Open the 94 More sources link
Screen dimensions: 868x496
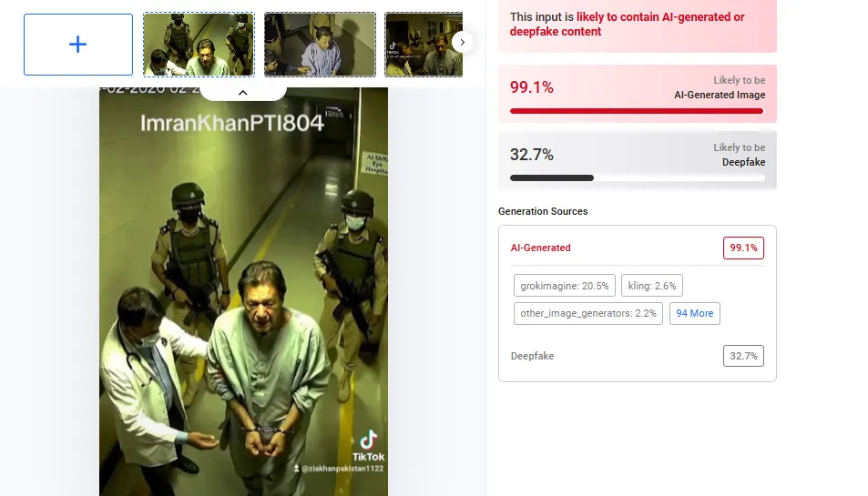pos(695,313)
